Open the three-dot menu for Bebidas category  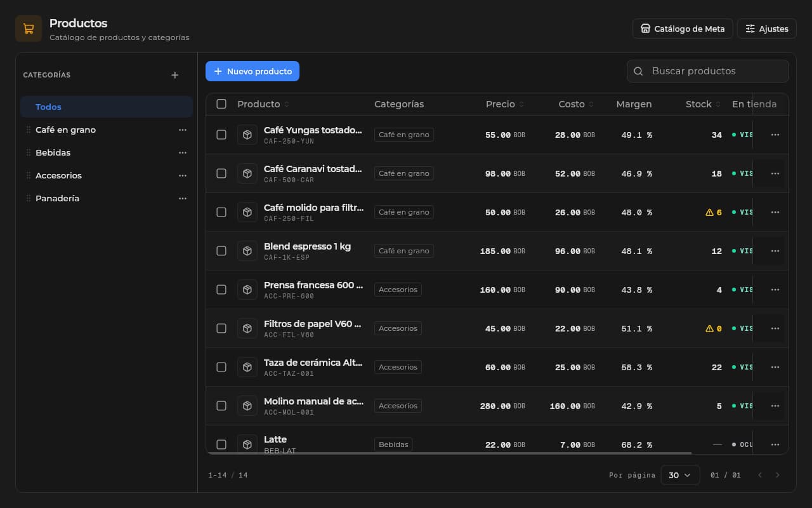(x=183, y=152)
